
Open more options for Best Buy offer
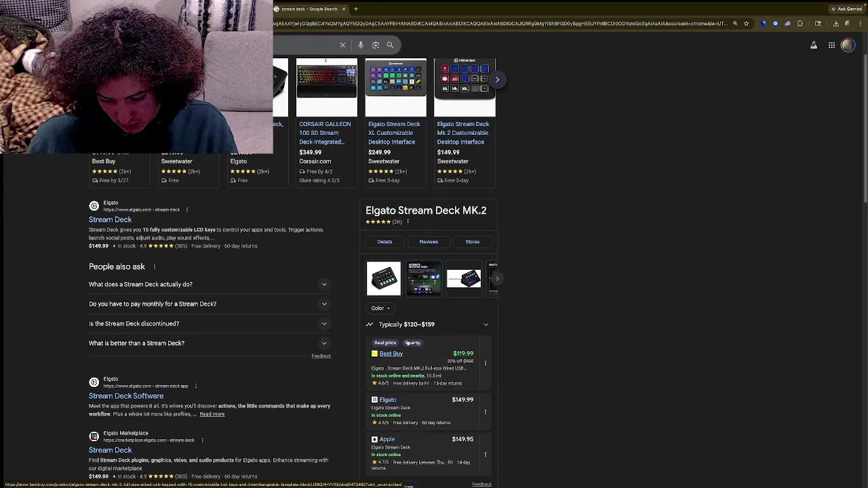tap(486, 363)
